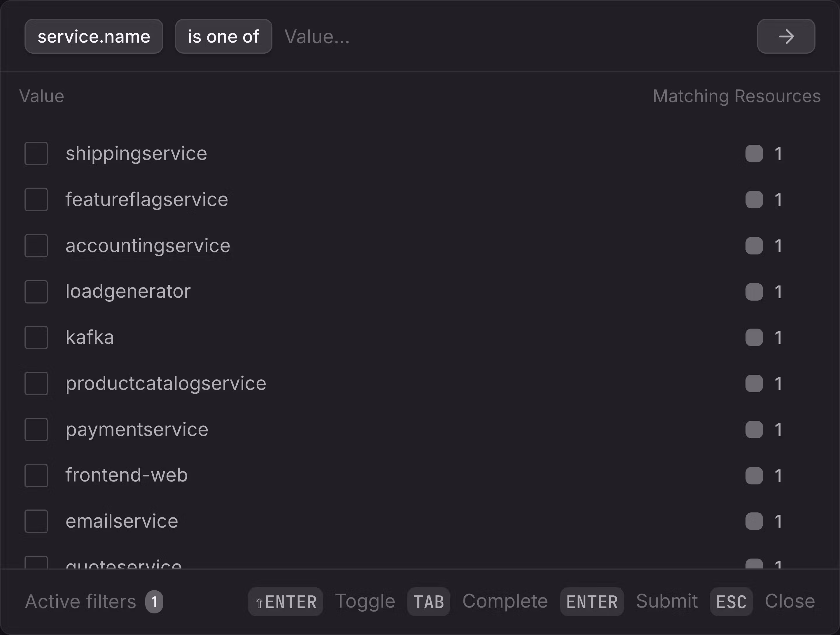This screenshot has height=635, width=840.
Task: Click the resource icon beside shippingservice count
Action: click(x=754, y=153)
